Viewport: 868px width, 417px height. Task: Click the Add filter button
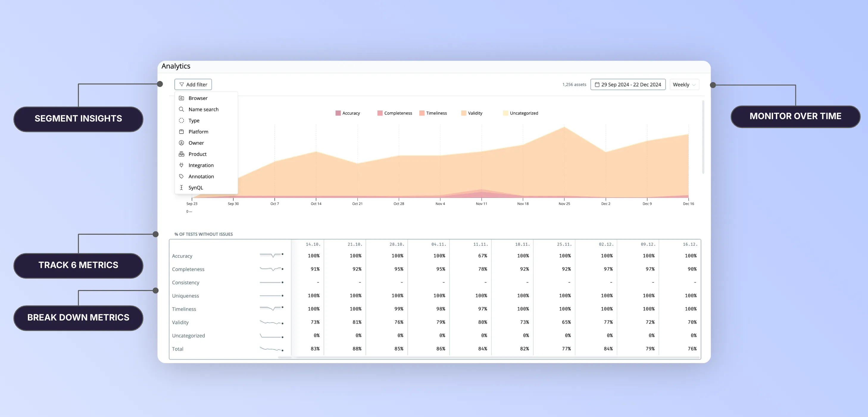[193, 85]
